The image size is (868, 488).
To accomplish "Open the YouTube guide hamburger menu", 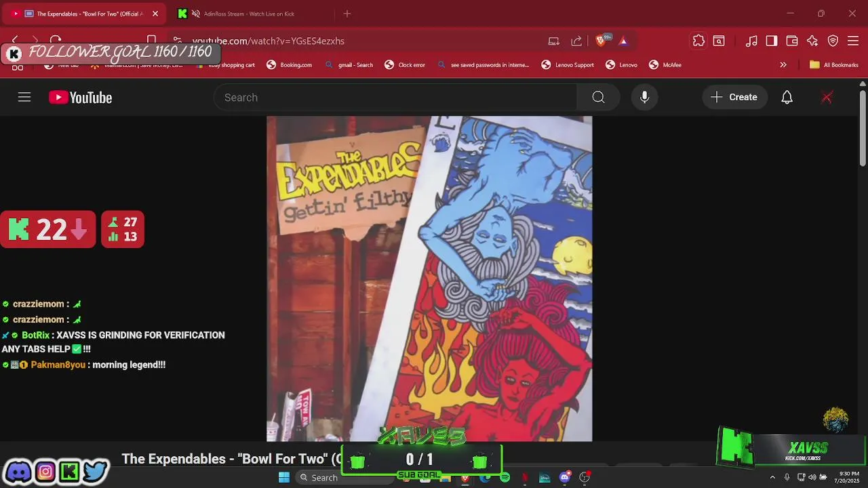I will tap(24, 98).
